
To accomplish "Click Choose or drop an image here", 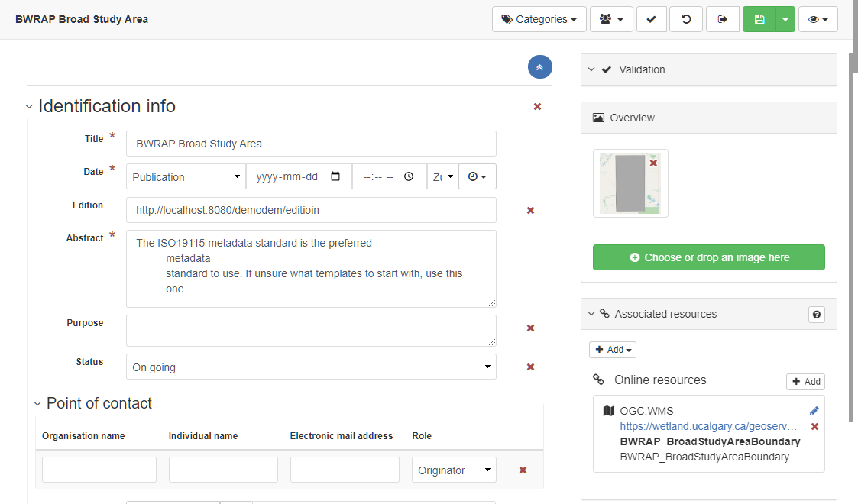I will (x=708, y=257).
